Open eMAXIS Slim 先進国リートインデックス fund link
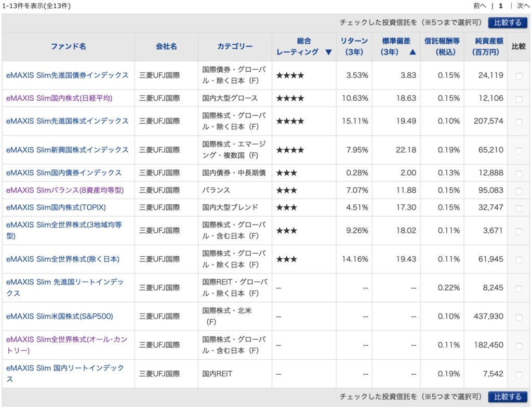Image resolution: width=532 pixels, height=408 pixels. coord(65,287)
